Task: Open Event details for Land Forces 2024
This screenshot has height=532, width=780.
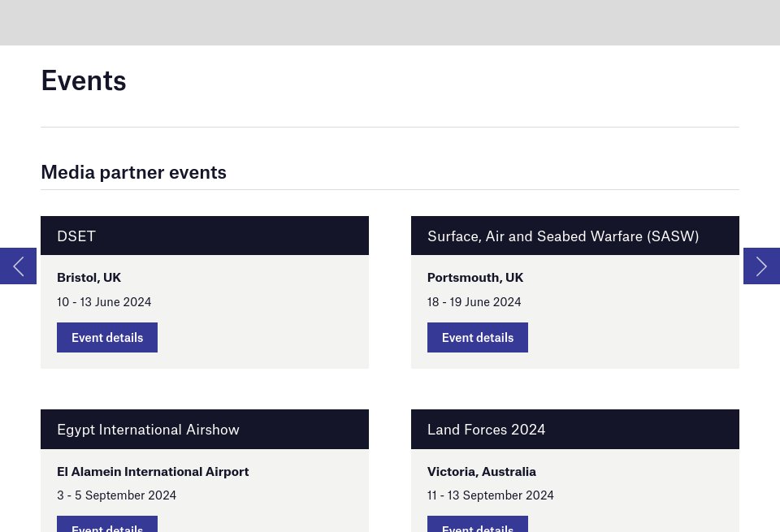Action: click(x=477, y=527)
